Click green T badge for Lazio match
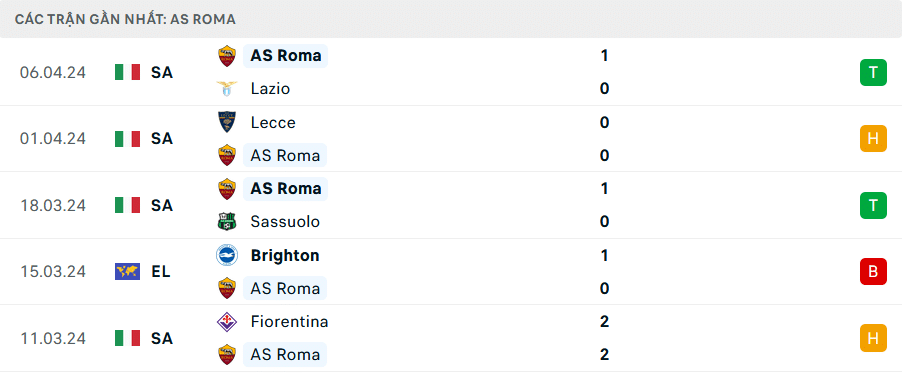The image size is (902, 374). tap(873, 72)
